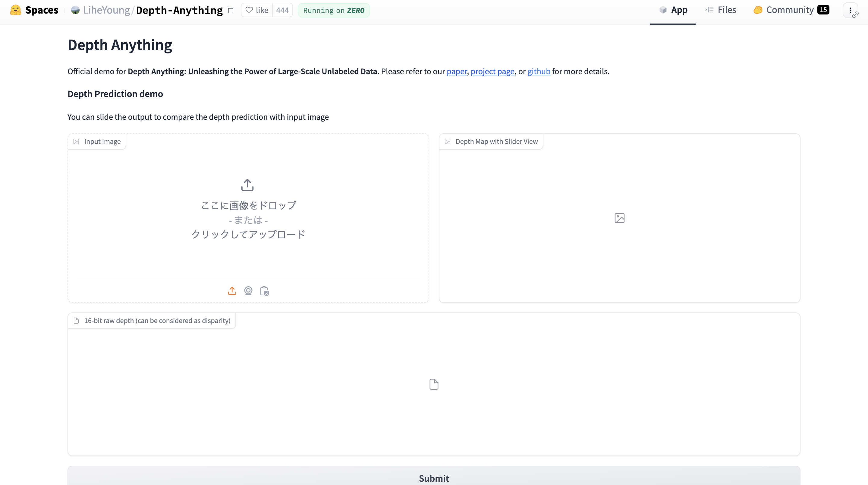Open the Spaces home link
This screenshot has width=868, height=485.
coord(42,10)
